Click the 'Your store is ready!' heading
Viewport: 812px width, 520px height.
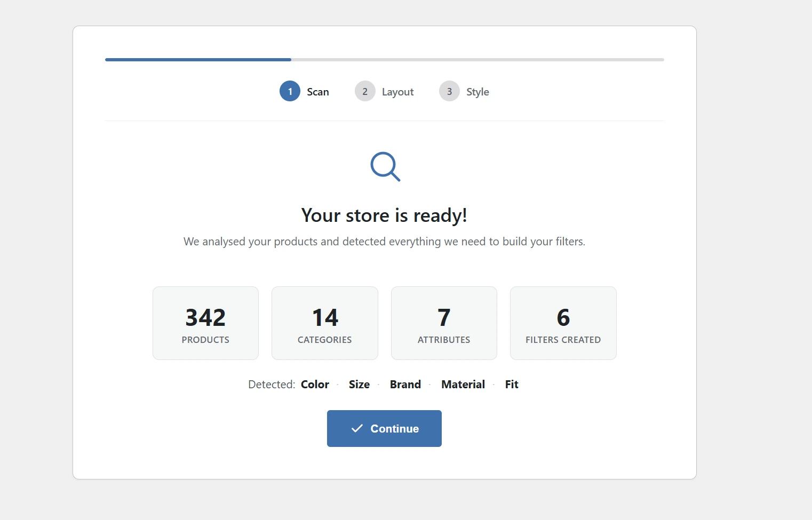pyautogui.click(x=384, y=215)
